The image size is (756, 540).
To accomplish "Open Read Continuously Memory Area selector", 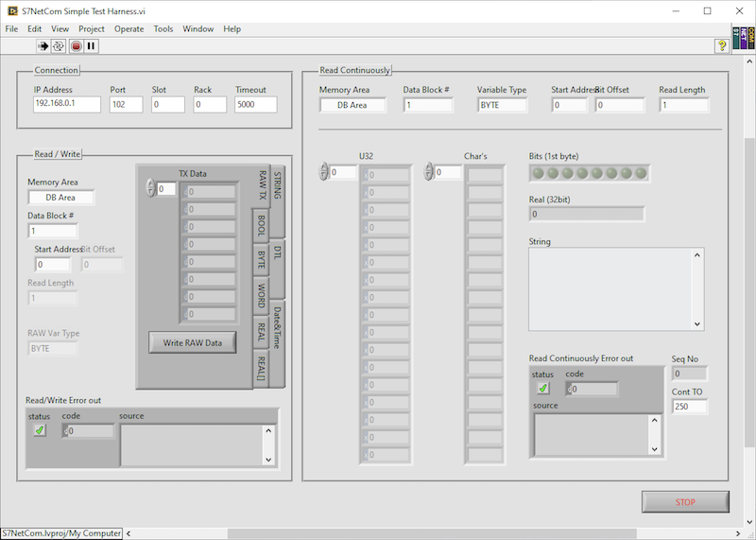I will pos(352,105).
